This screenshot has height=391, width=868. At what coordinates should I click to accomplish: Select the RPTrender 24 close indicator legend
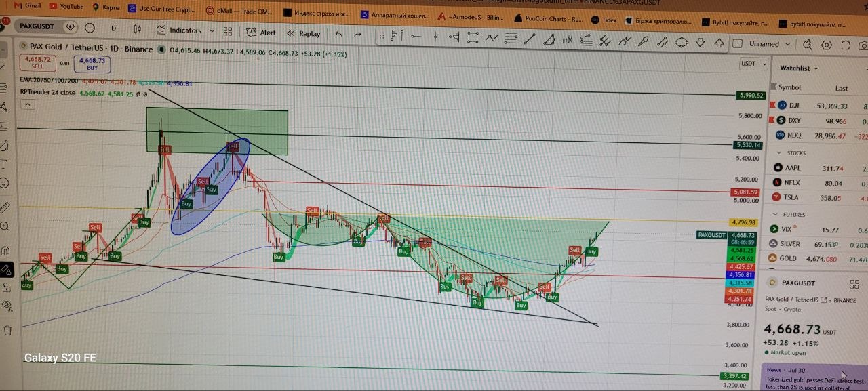click(47, 92)
